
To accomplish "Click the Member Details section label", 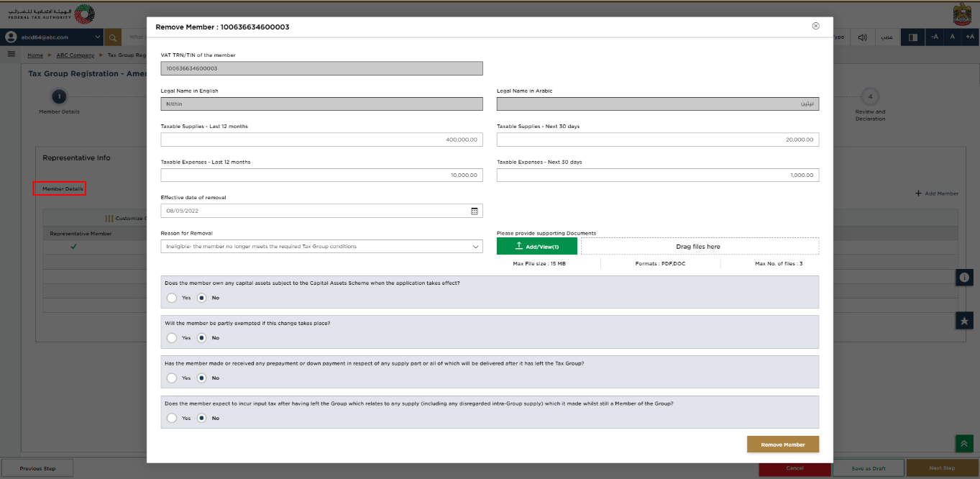I will 63,189.
